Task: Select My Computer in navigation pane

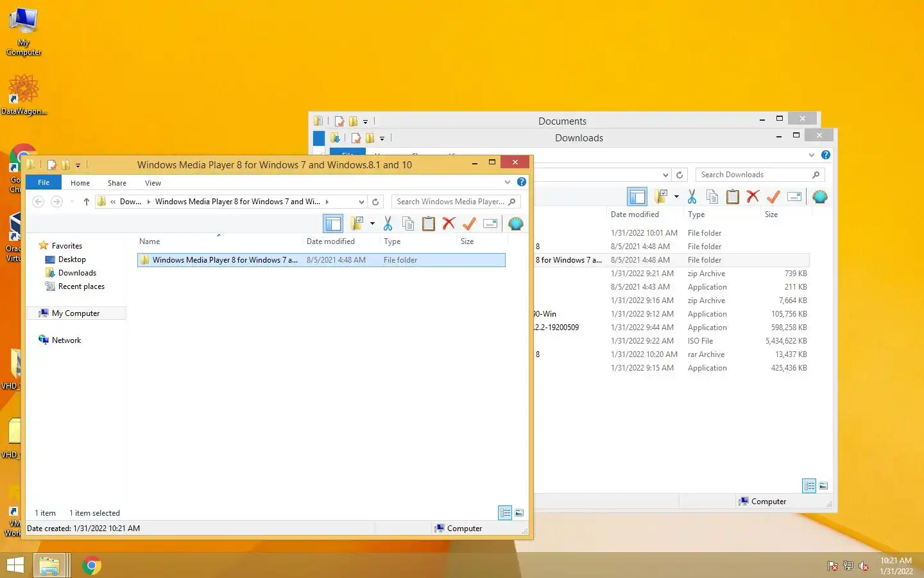Action: pos(76,313)
